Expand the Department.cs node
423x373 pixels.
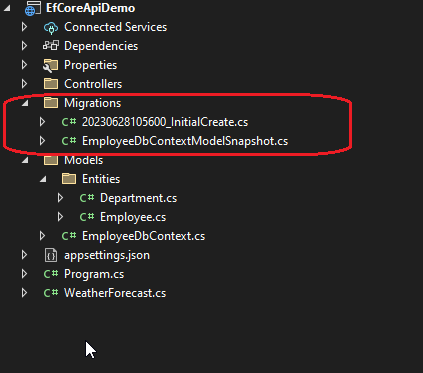[60, 198]
